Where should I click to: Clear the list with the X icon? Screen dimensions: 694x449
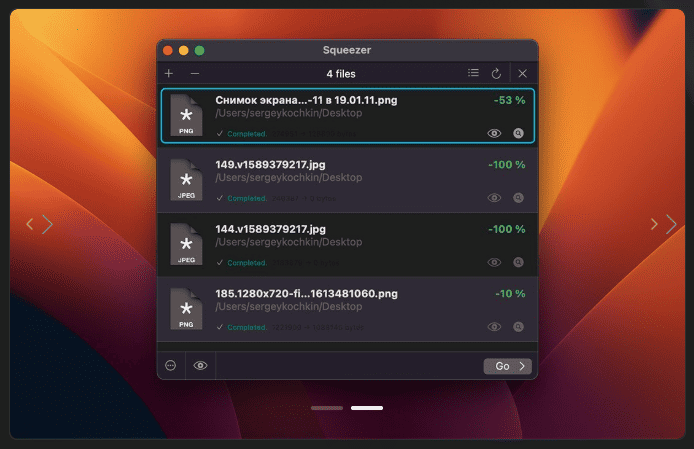(522, 74)
